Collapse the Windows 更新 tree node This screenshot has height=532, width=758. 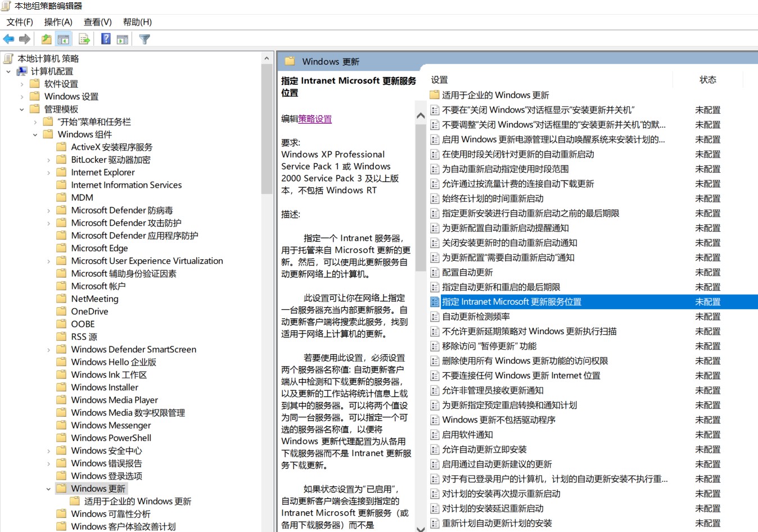(49, 489)
